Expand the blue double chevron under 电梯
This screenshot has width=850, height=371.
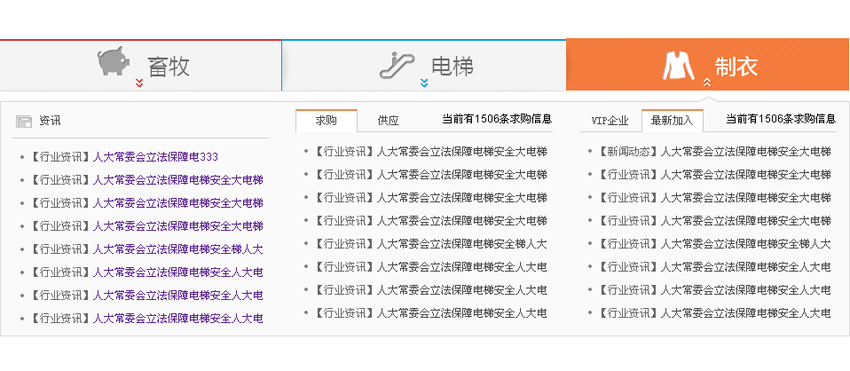click(x=424, y=82)
